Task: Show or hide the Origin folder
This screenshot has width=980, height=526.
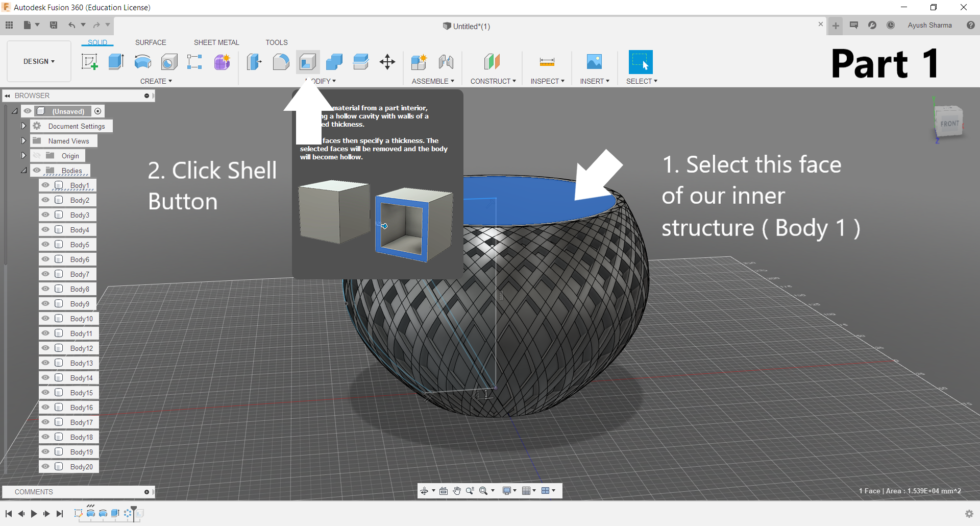Action: pos(36,155)
